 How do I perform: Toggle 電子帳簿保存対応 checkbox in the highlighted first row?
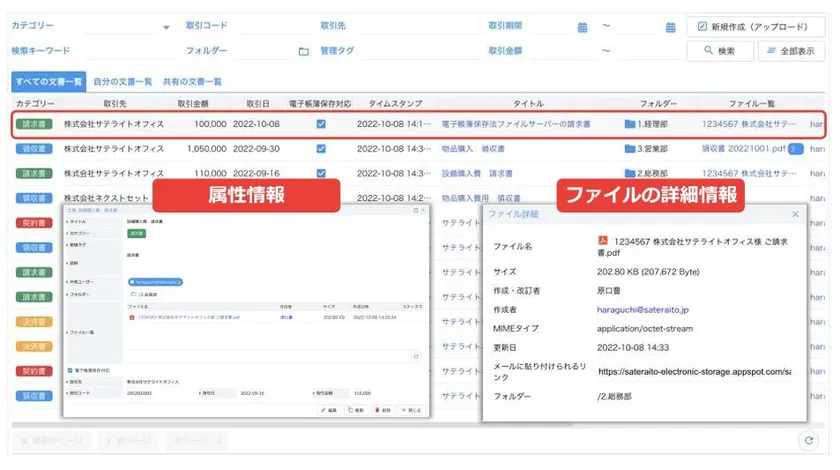coord(321,124)
